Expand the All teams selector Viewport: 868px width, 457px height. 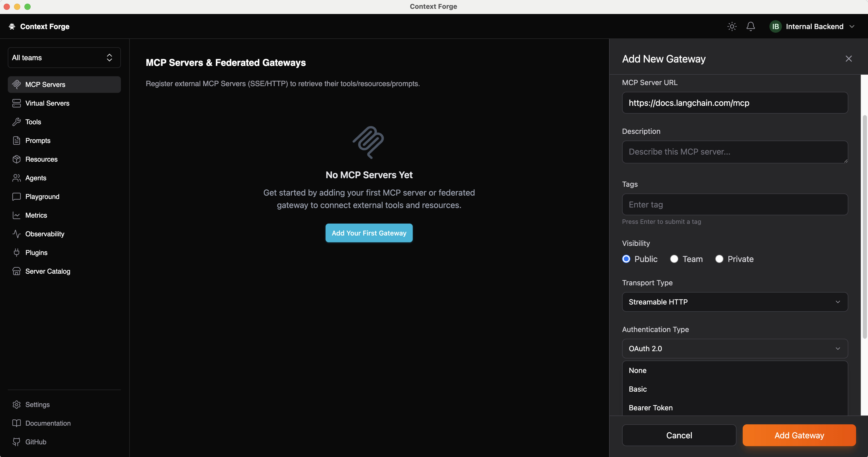coord(64,58)
